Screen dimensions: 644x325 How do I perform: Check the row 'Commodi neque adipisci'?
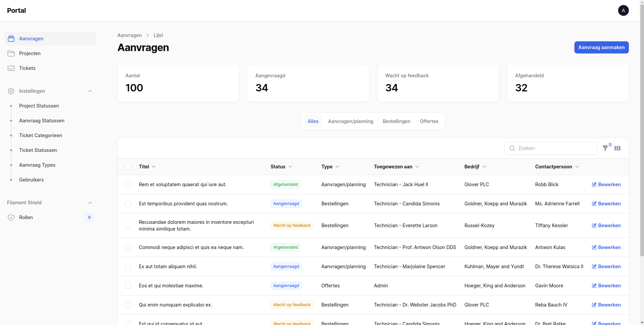pyautogui.click(x=128, y=247)
